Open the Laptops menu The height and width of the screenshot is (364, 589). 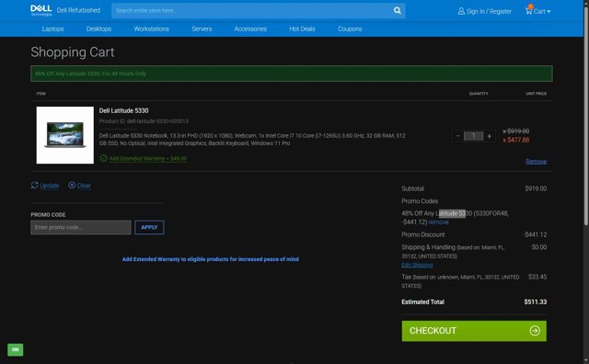[x=52, y=28]
